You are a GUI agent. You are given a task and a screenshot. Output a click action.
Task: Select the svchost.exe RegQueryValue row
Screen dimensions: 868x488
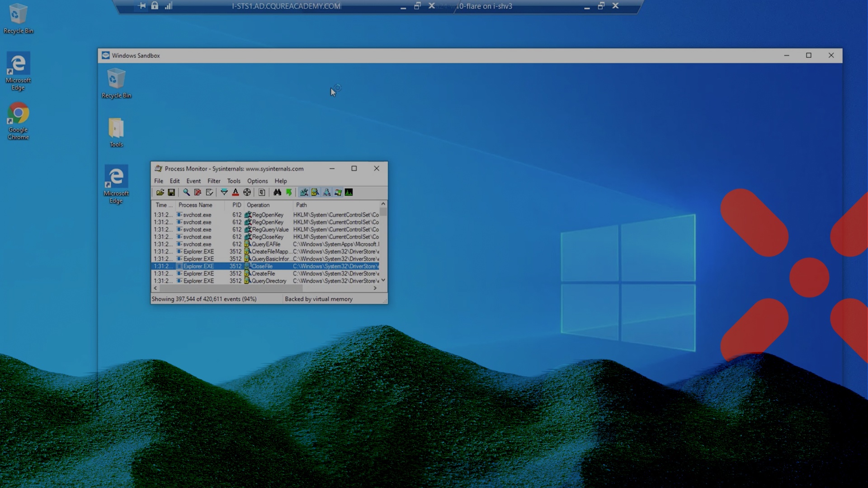pyautogui.click(x=266, y=230)
